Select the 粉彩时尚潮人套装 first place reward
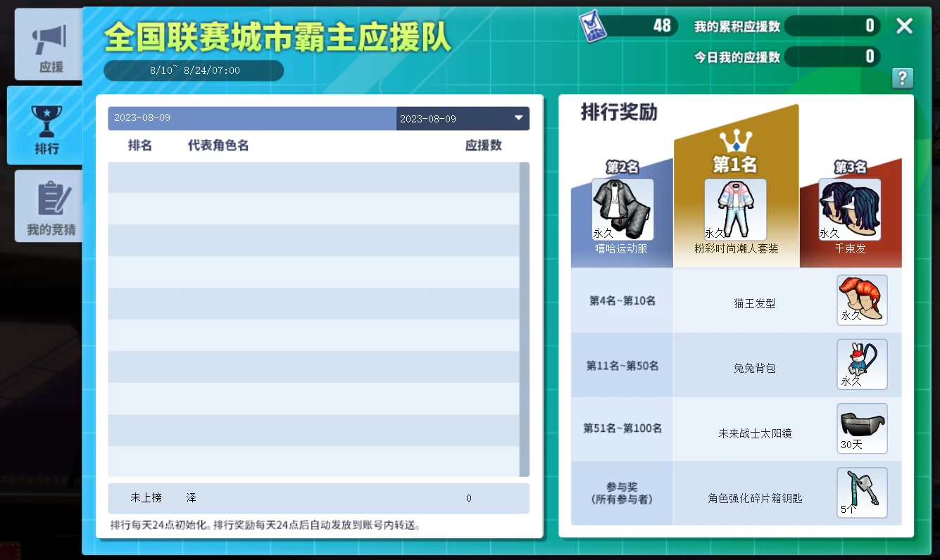The image size is (940, 560). pos(735,209)
